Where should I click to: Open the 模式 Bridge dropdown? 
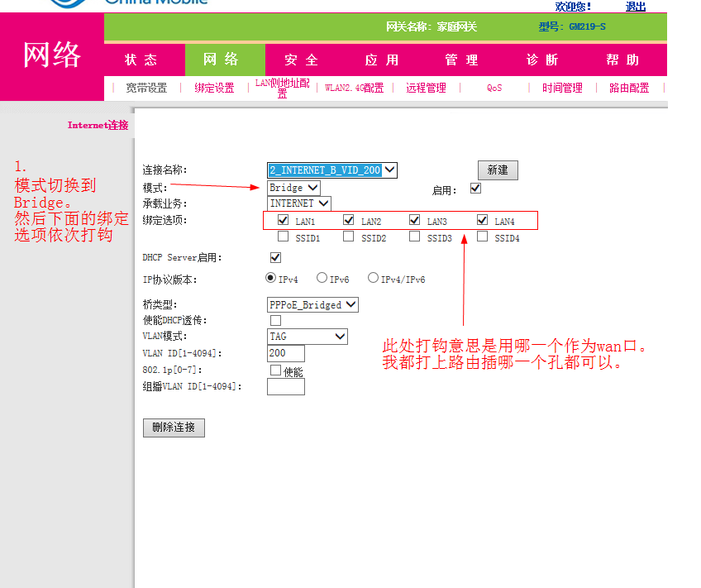293,188
